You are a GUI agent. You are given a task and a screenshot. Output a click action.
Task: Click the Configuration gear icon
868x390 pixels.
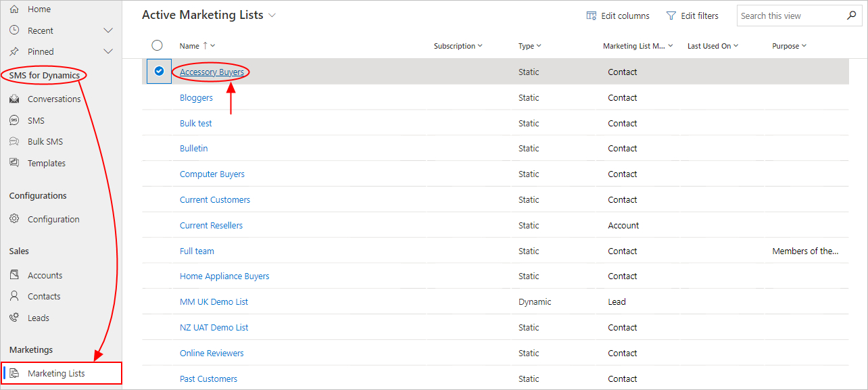click(14, 219)
